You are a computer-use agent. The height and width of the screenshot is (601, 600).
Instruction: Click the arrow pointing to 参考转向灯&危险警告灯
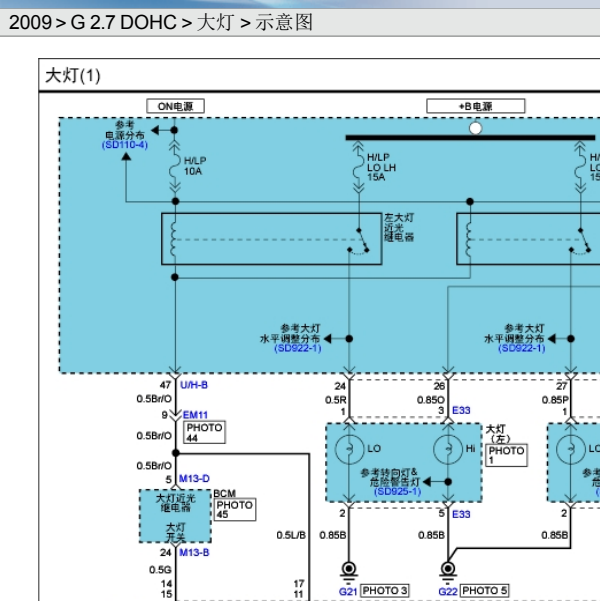[x=427, y=482]
